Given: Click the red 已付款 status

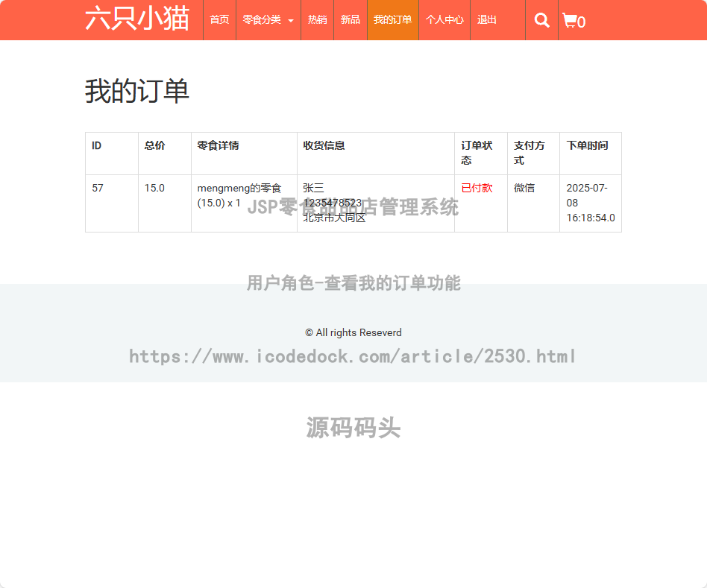Looking at the screenshot, I should [477, 188].
